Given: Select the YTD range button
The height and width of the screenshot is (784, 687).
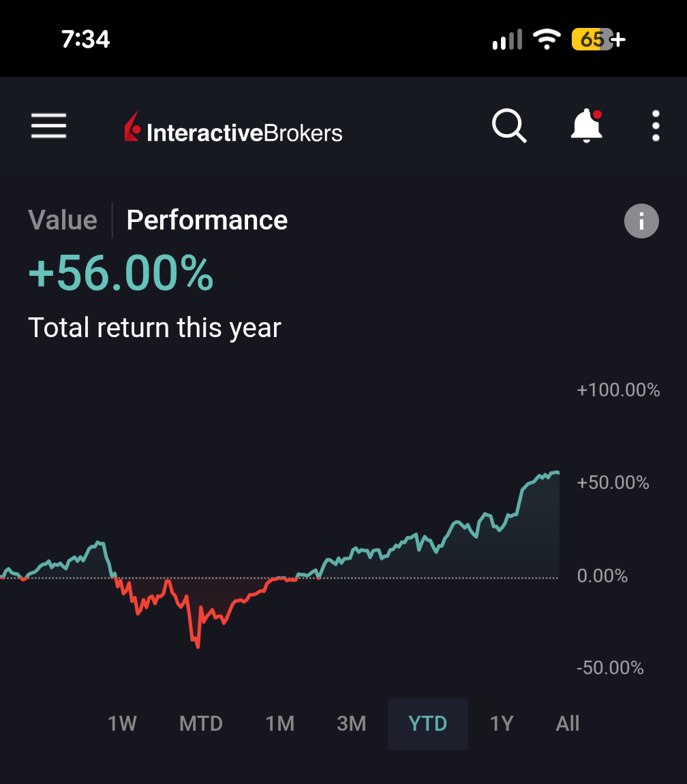Looking at the screenshot, I should 428,723.
